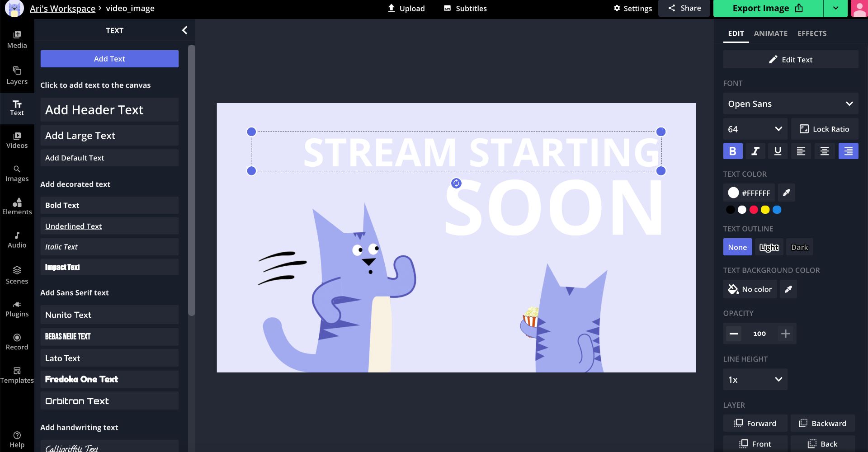
Task: Align text to the center
Action: click(824, 151)
